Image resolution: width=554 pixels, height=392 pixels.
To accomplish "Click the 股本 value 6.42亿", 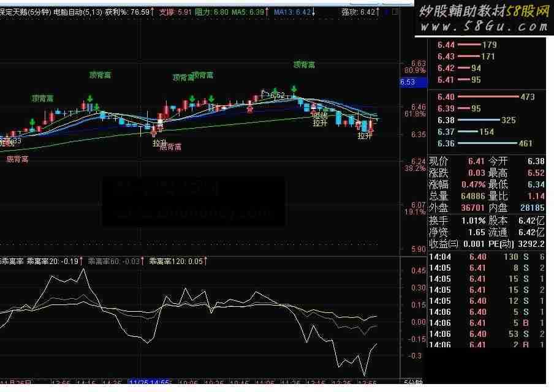I will pos(532,221).
